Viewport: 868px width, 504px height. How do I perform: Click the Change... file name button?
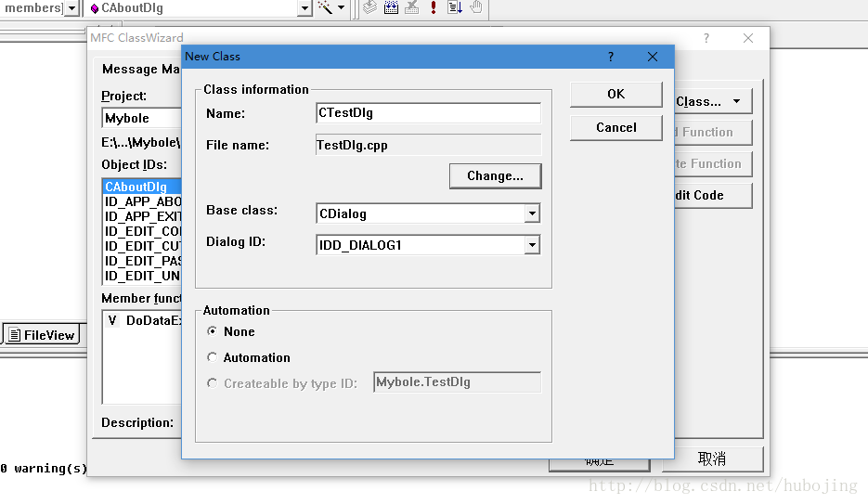pos(495,175)
